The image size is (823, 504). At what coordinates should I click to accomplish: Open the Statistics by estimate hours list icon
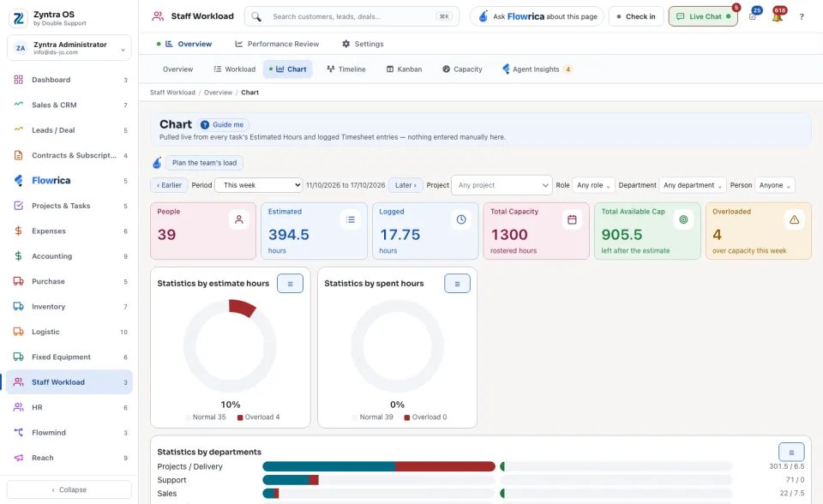pos(291,284)
